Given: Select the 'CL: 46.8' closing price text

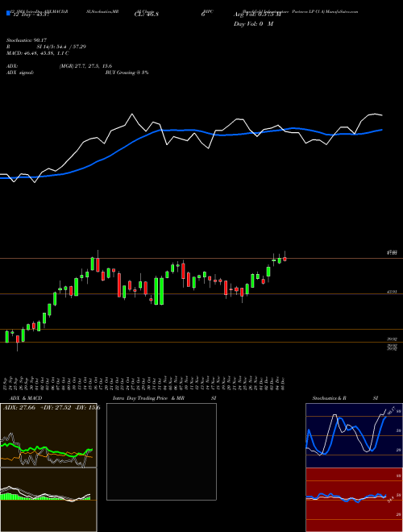Looking at the screenshot, I should click(148, 15).
